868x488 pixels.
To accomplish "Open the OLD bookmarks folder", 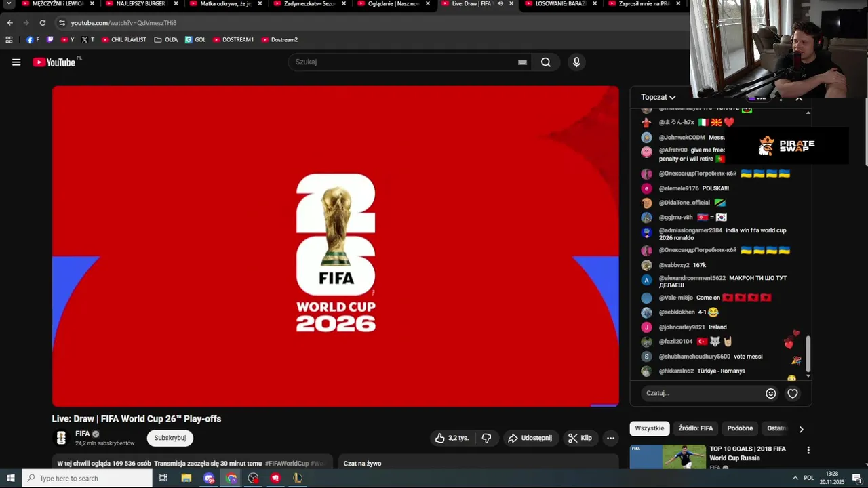I will pos(166,40).
